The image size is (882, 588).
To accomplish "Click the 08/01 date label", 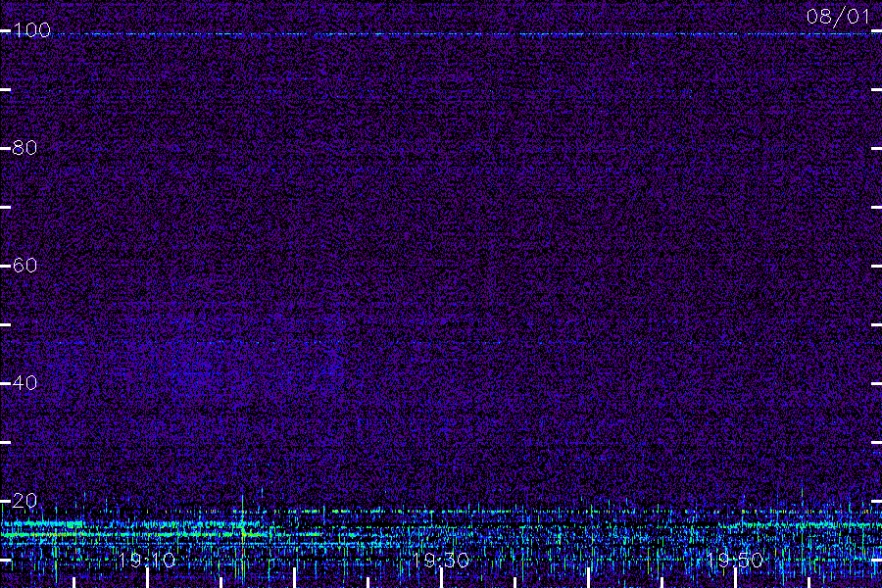I will tap(838, 17).
